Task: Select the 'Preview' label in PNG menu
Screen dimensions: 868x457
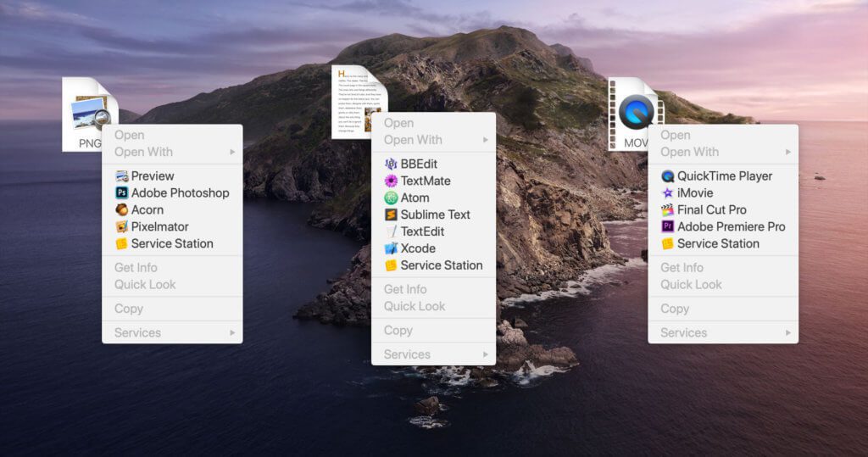Action: 153,176
